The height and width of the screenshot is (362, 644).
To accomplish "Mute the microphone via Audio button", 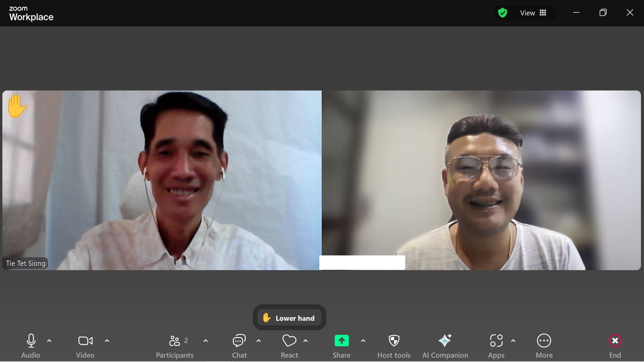I will click(31, 341).
